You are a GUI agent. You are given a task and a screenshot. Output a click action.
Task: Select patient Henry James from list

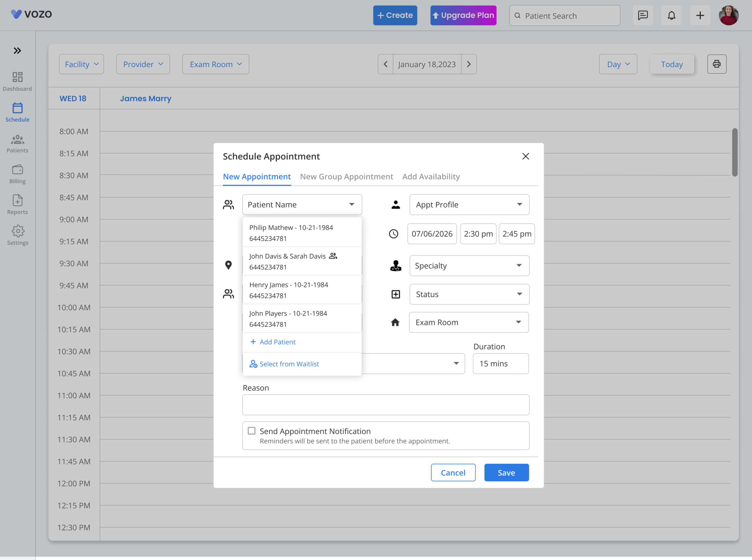tap(302, 290)
